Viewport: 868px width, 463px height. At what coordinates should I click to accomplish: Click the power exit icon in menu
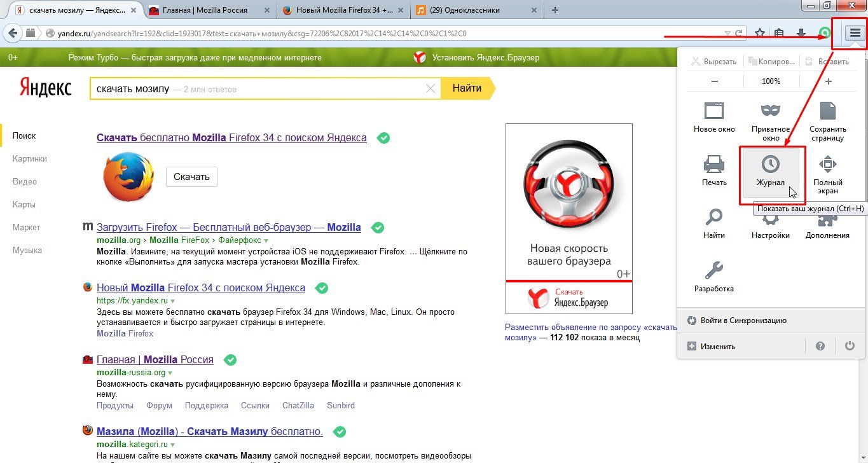pyautogui.click(x=850, y=346)
